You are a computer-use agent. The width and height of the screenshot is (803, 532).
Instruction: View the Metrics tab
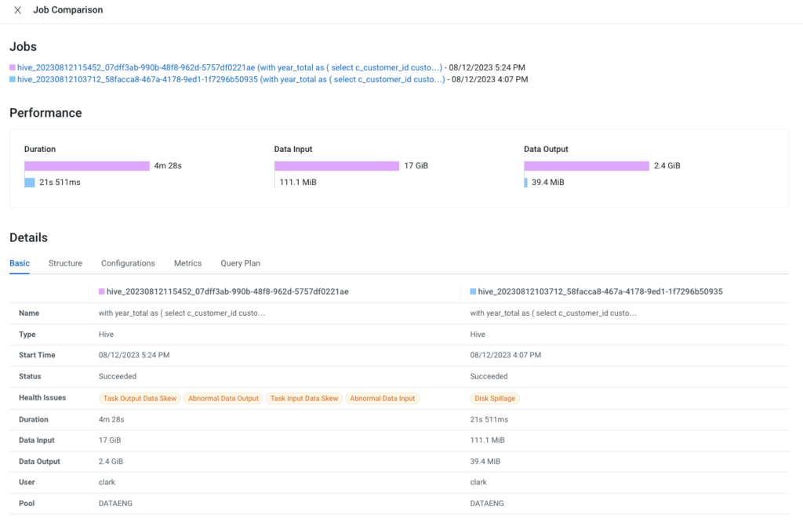tap(187, 263)
